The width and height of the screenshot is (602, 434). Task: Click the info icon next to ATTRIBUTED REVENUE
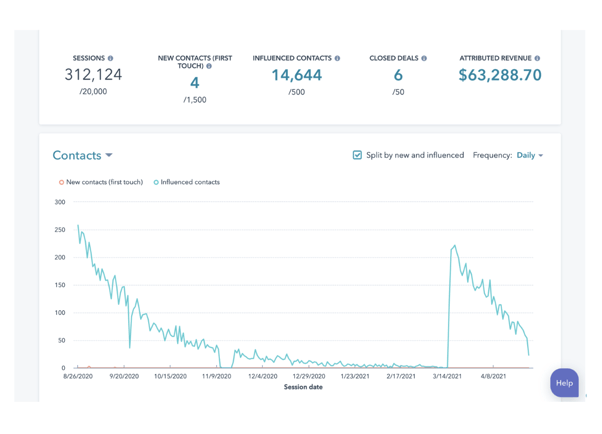point(537,58)
